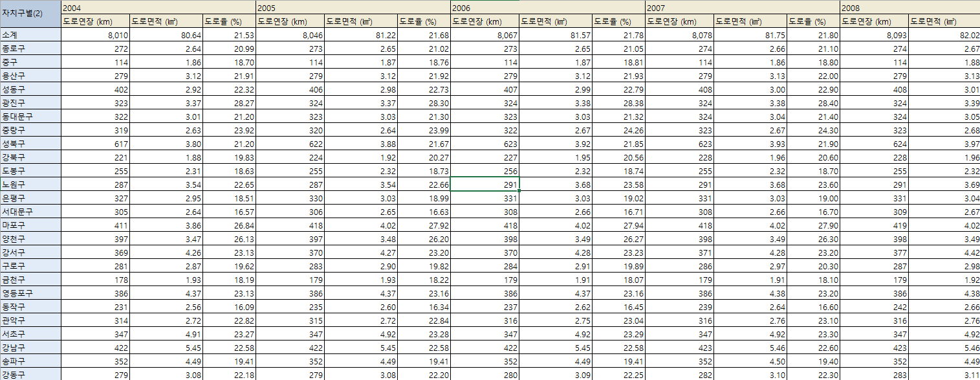The width and height of the screenshot is (980, 380).
Task: Select 소계 cell with value 81.57
Action: 556,35
